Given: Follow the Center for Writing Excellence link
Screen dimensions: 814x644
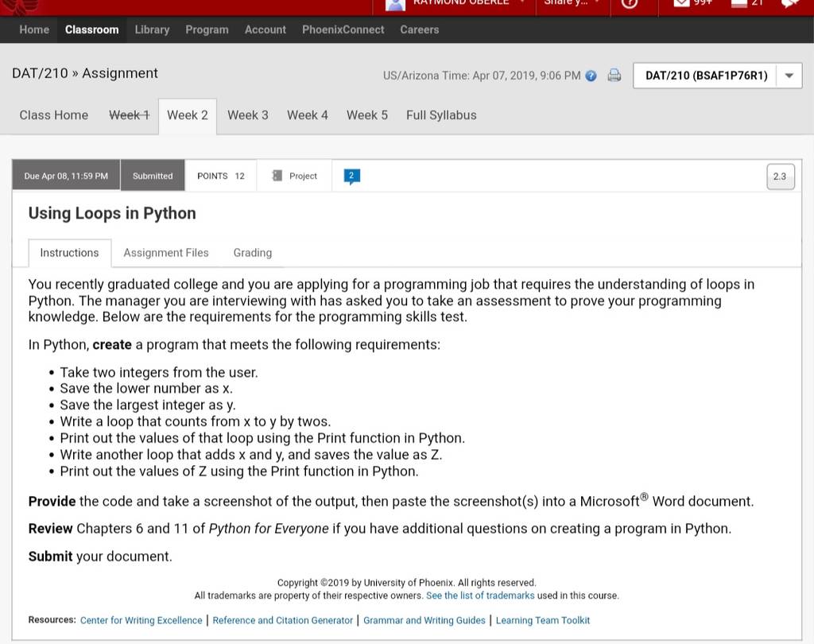Looking at the screenshot, I should pos(141,620).
